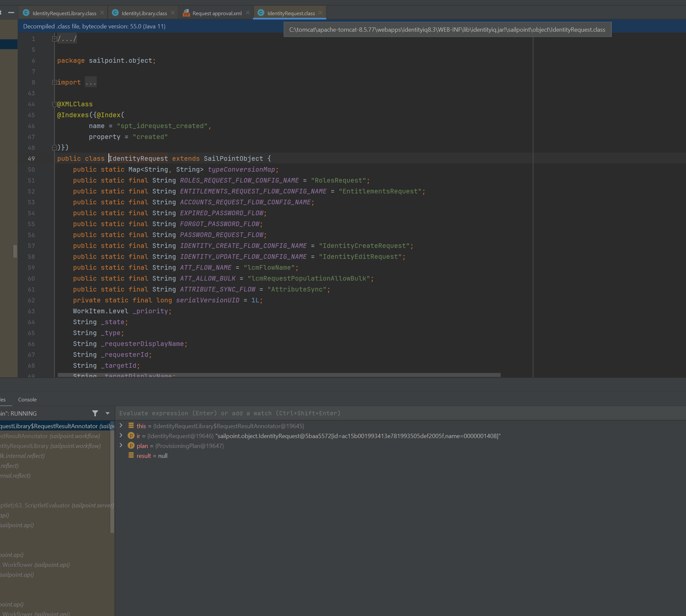The height and width of the screenshot is (616, 686).
Task: Select the 'result = null' variable row
Action: (x=152, y=456)
